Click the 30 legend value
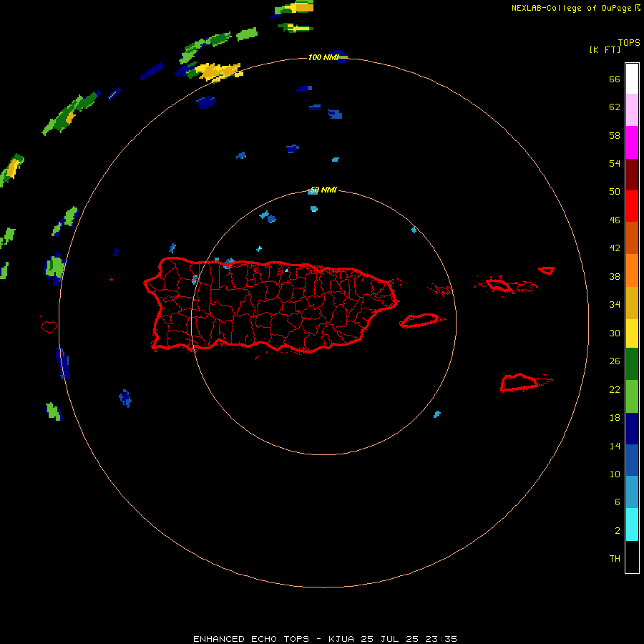Image resolution: width=644 pixels, height=644 pixels. [x=615, y=333]
